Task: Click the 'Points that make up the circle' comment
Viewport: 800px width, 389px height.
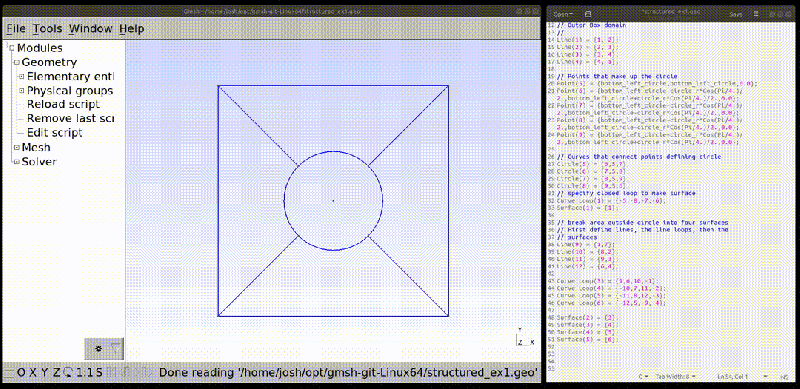Action: click(x=617, y=76)
